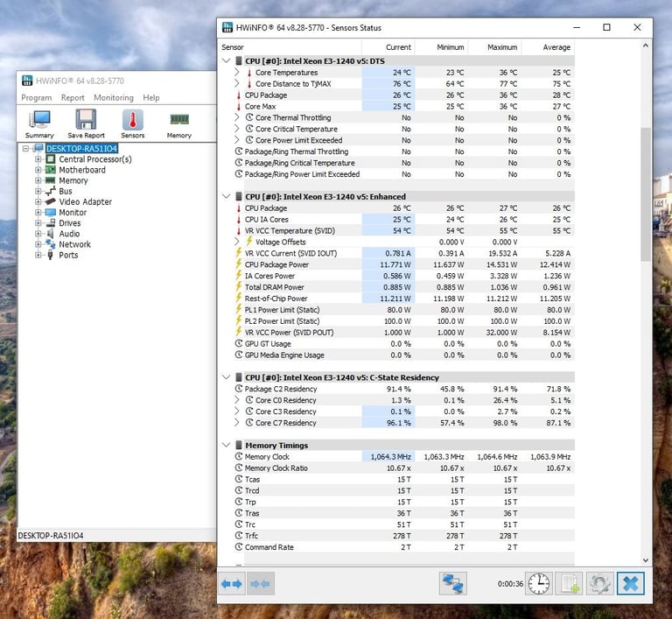Select the Package C2 Residency row
Viewport: 672px width, 619px height.
coord(402,389)
